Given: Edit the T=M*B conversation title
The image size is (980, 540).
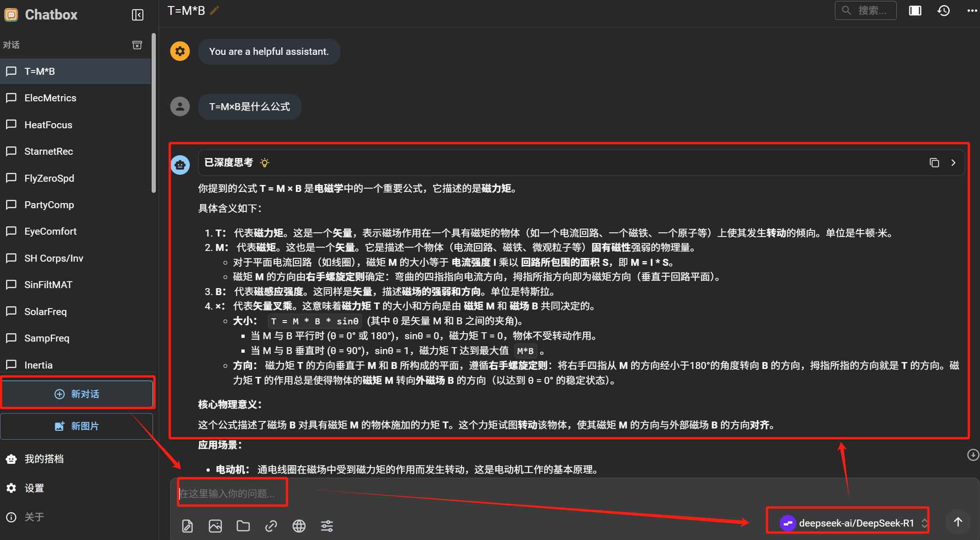Looking at the screenshot, I should [214, 10].
